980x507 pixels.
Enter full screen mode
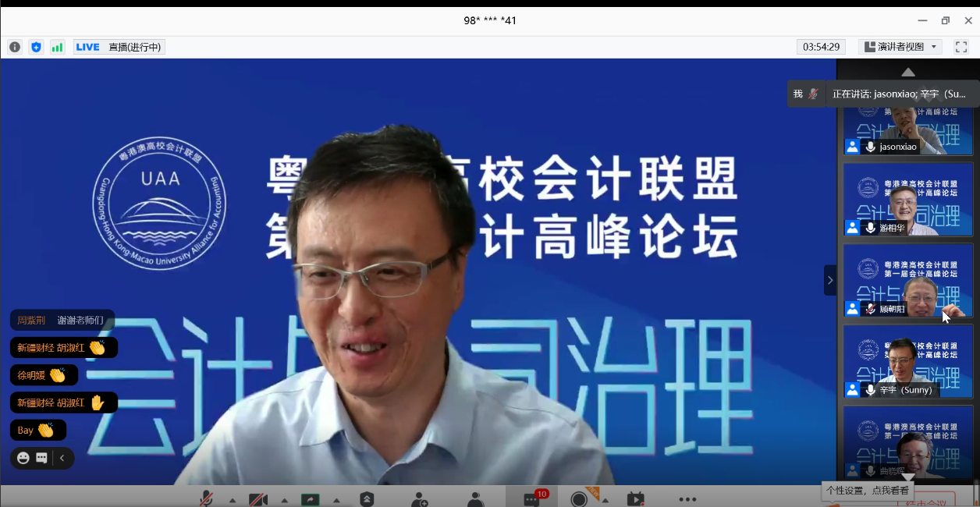click(961, 47)
